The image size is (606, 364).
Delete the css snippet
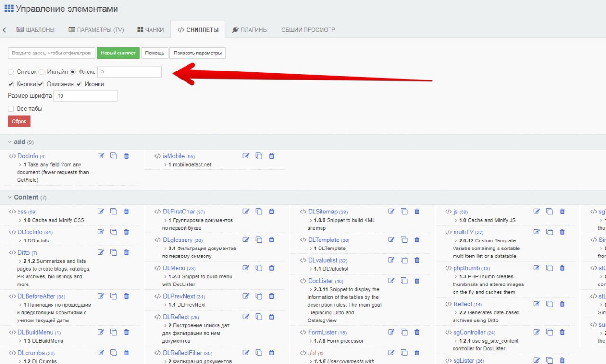[126, 212]
